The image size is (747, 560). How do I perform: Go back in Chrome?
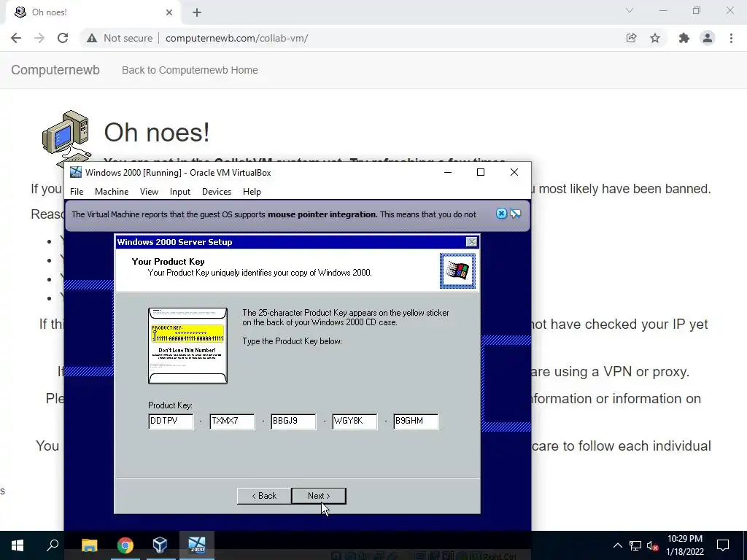(x=16, y=38)
